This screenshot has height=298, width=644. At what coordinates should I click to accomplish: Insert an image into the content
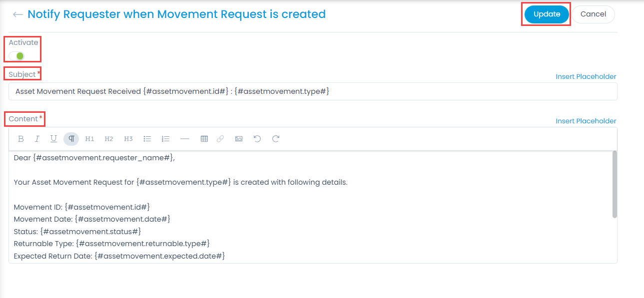tap(239, 139)
